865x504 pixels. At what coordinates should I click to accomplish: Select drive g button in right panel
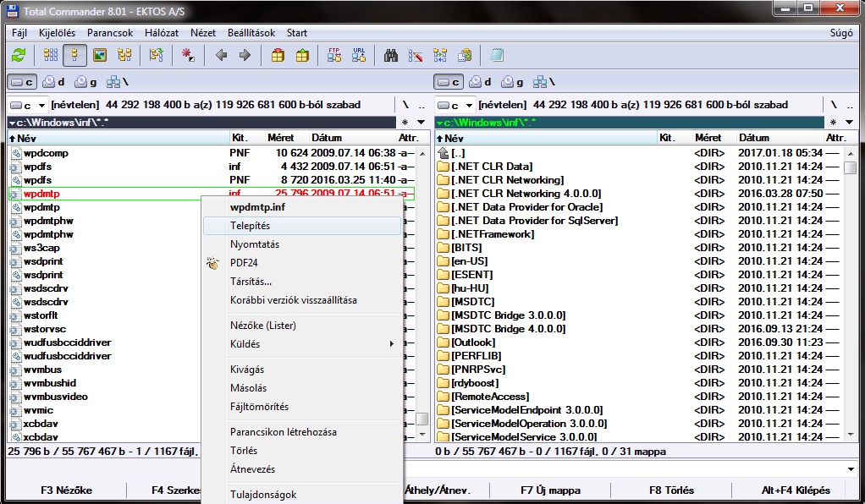click(x=513, y=82)
